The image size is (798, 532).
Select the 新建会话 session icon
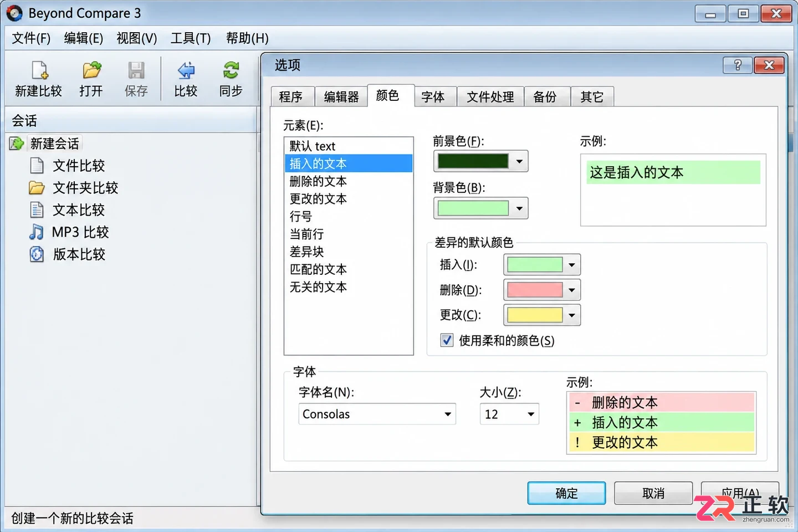pyautogui.click(x=17, y=144)
